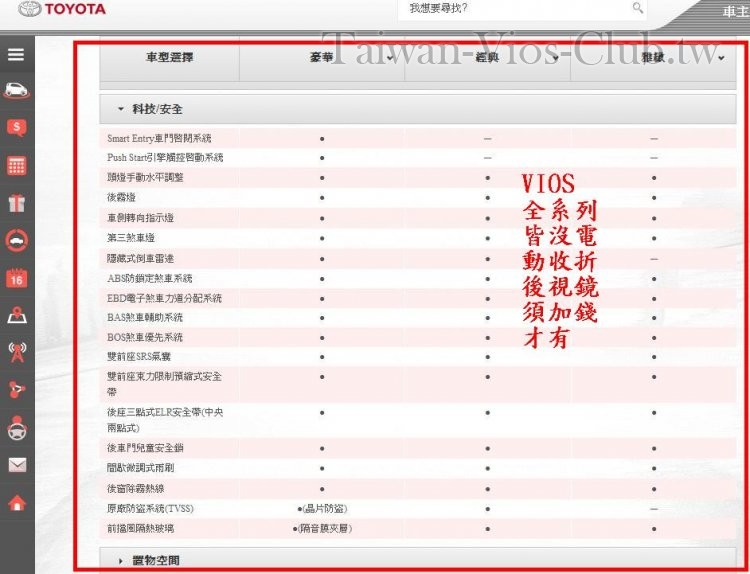The height and width of the screenshot is (574, 750).
Task: Click the map location pin sidebar icon
Action: pyautogui.click(x=17, y=316)
